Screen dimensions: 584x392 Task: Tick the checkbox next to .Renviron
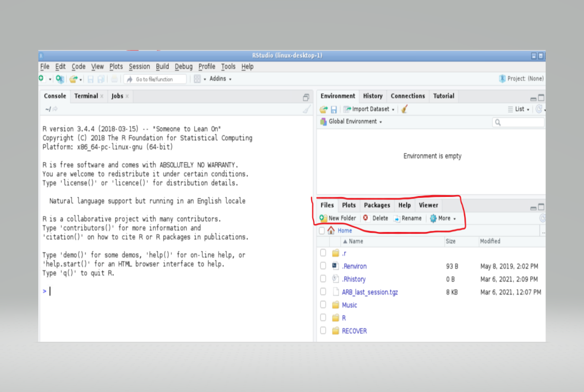coord(323,266)
